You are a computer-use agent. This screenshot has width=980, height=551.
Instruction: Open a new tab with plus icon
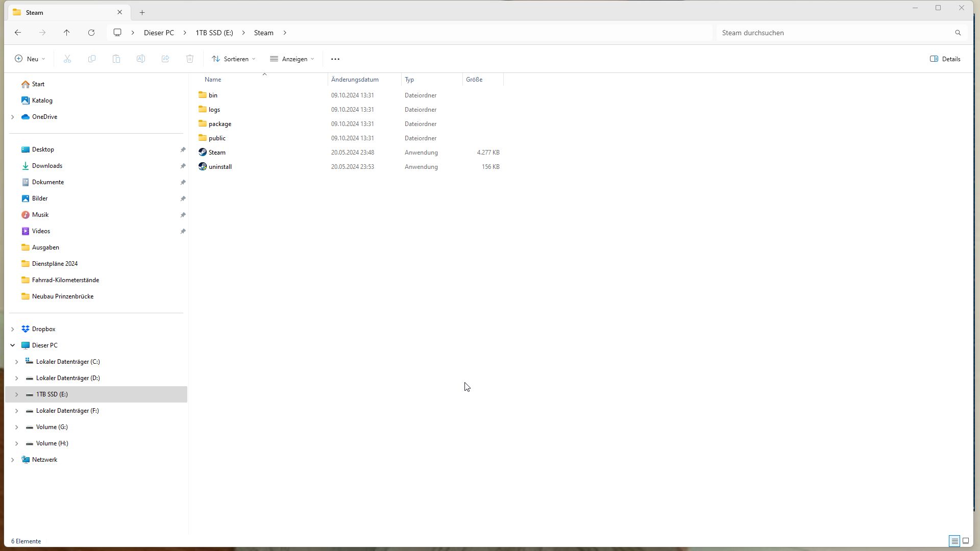point(142,12)
